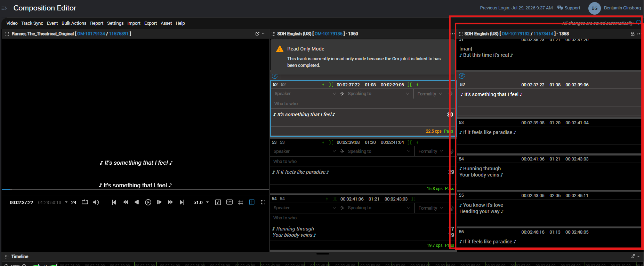Toggle safe-area grid overlay icon

coord(241,202)
